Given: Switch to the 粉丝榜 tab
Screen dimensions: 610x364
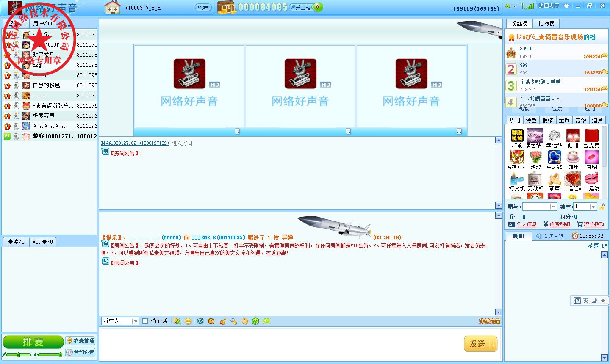Looking at the screenshot, I should pyautogui.click(x=519, y=24).
